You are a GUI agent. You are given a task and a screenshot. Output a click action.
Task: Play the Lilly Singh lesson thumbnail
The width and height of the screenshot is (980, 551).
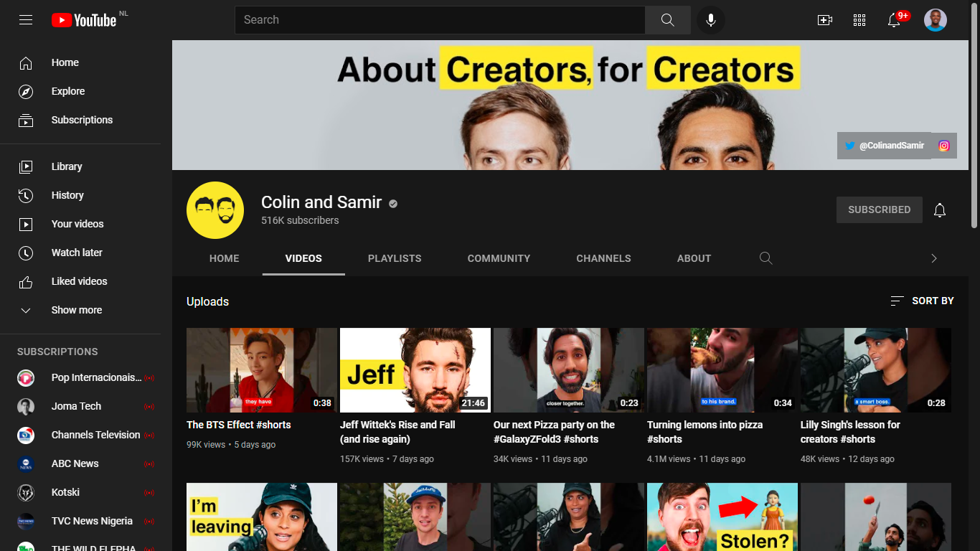tap(876, 370)
